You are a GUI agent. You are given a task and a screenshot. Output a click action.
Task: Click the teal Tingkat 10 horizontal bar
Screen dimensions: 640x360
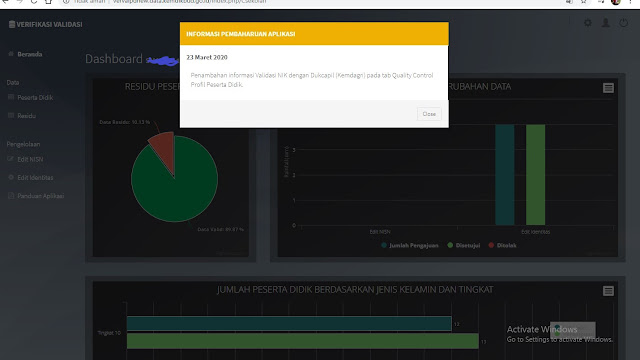(x=289, y=323)
